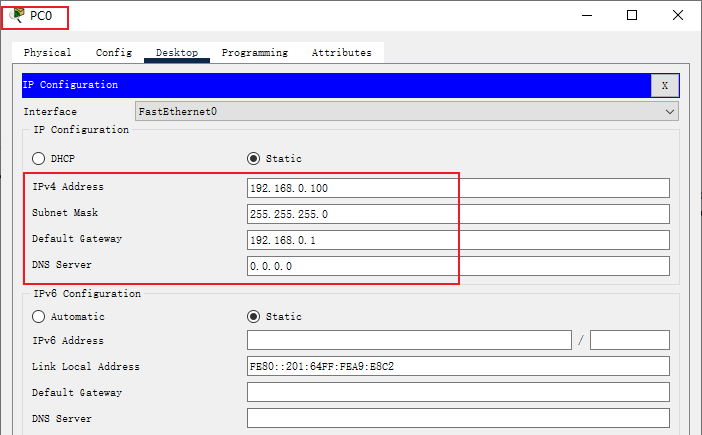Click the Subnet Mask field 255.255.255.0

[458, 214]
